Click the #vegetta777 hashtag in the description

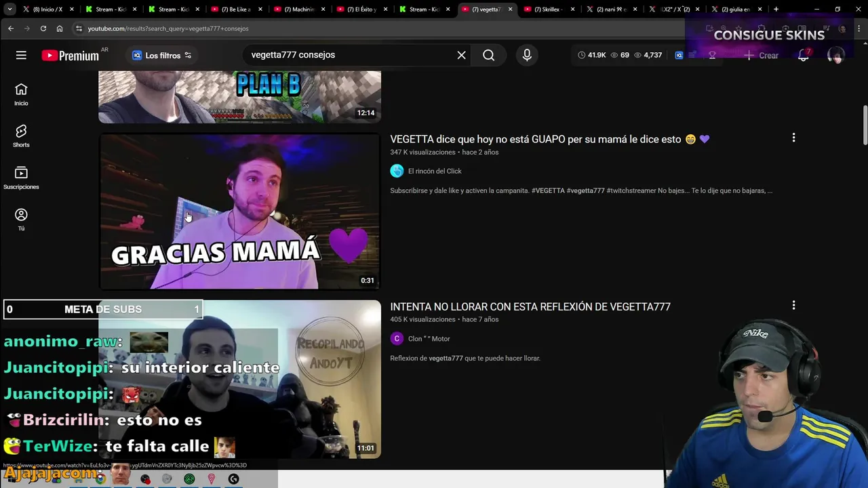[x=585, y=190]
